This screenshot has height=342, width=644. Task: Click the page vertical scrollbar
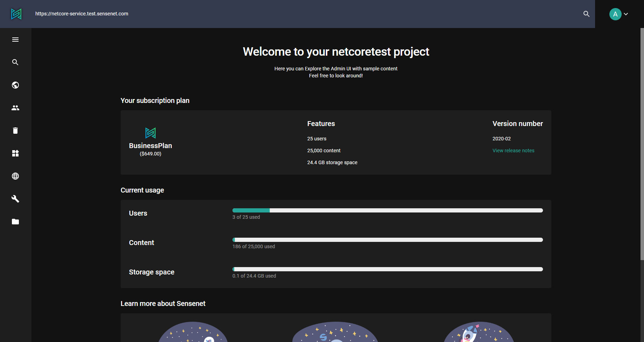(642, 144)
